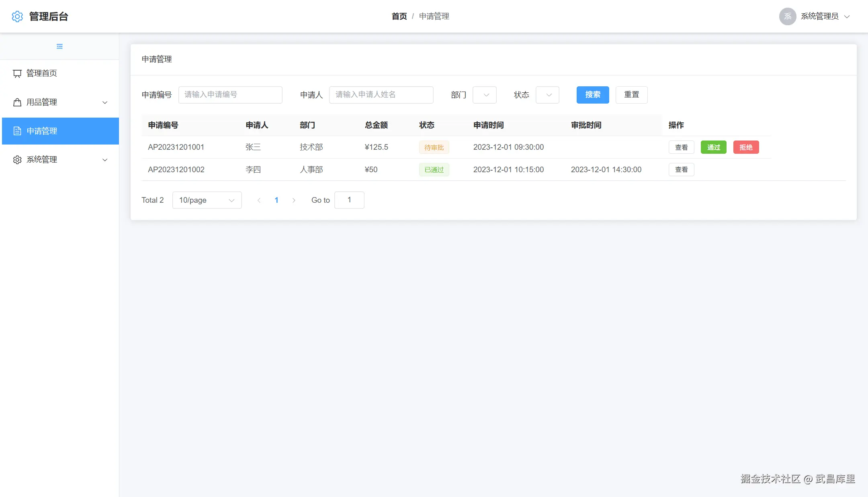Click the blue 搜索 button

pos(592,95)
